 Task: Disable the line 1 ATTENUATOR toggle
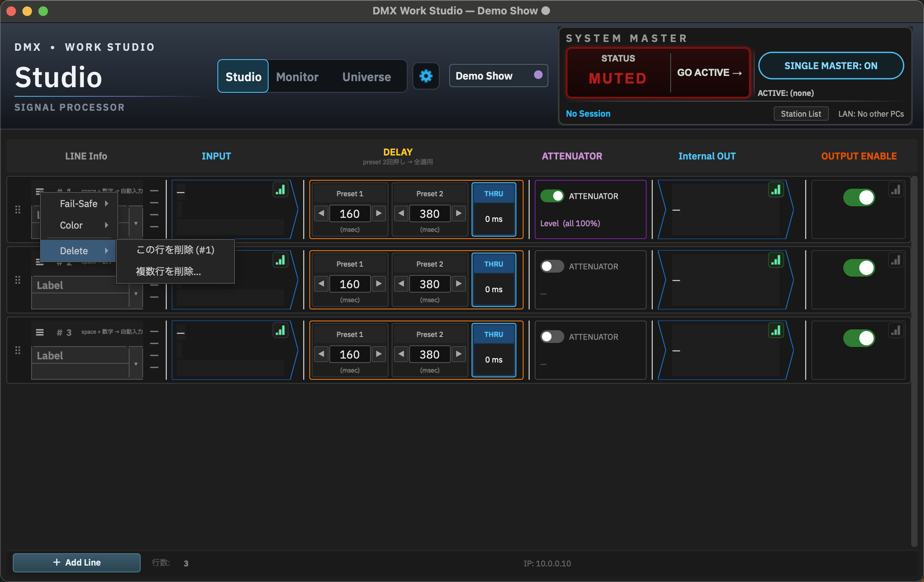coord(552,196)
